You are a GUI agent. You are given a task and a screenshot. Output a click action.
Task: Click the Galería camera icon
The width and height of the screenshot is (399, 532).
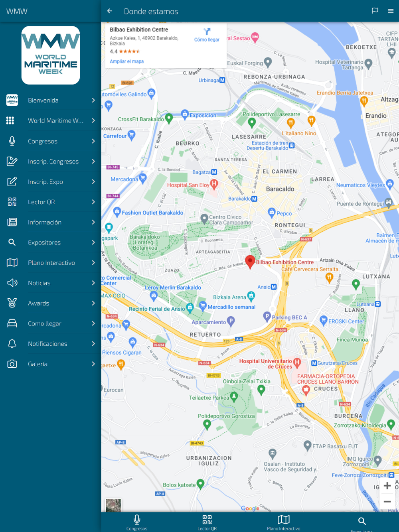point(12,364)
